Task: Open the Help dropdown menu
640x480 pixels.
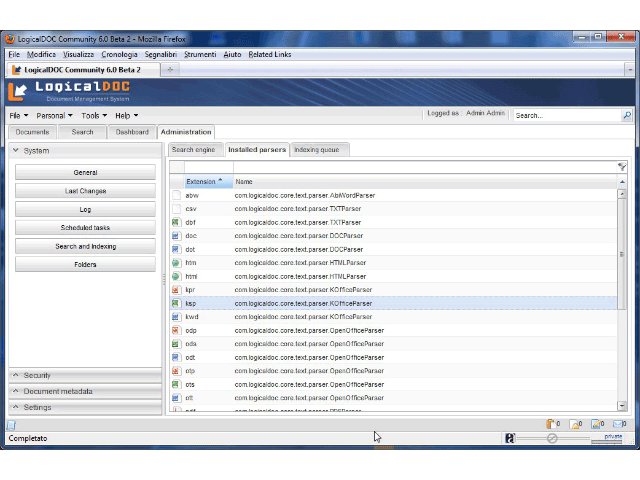Action: click(127, 116)
